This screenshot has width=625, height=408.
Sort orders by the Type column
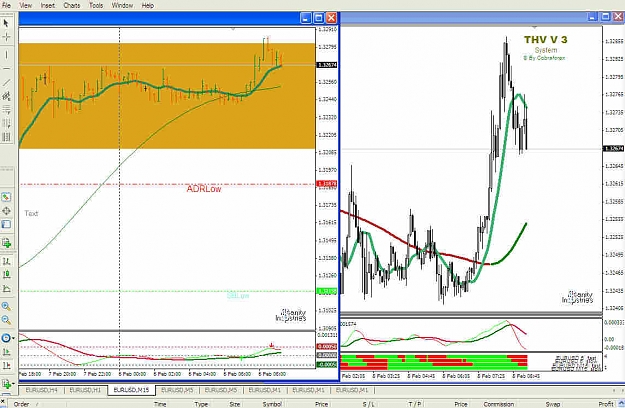[x=201, y=404]
